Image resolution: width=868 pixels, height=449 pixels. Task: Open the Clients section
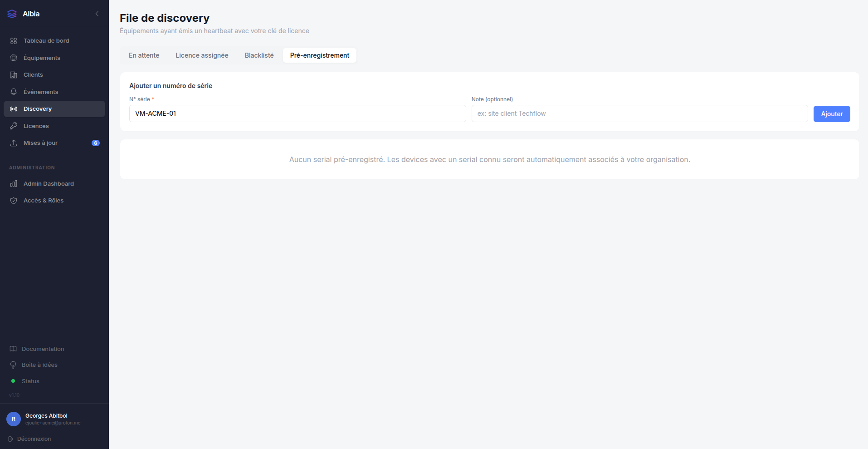click(x=54, y=75)
